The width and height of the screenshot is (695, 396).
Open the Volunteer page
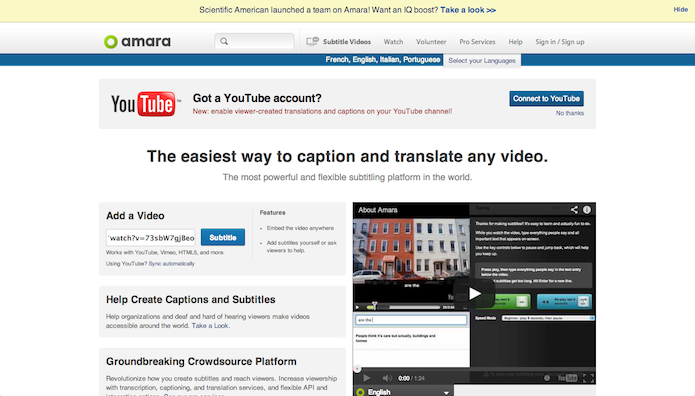431,42
